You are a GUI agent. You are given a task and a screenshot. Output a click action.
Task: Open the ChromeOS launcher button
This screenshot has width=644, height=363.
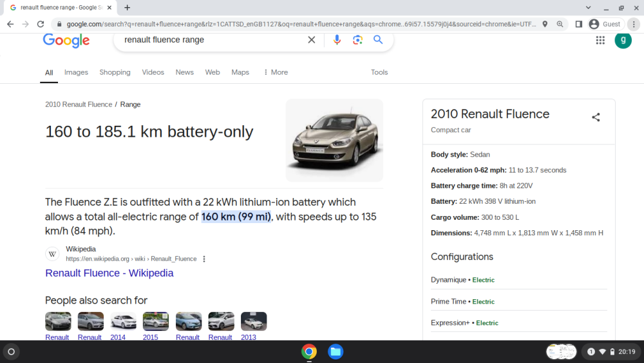11,352
